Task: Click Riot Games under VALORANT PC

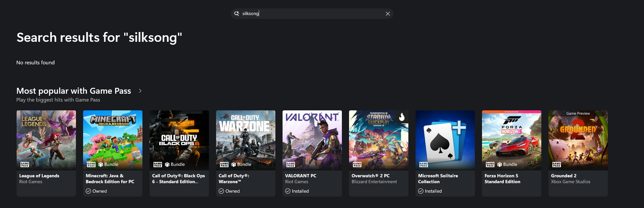Action: (x=297, y=182)
